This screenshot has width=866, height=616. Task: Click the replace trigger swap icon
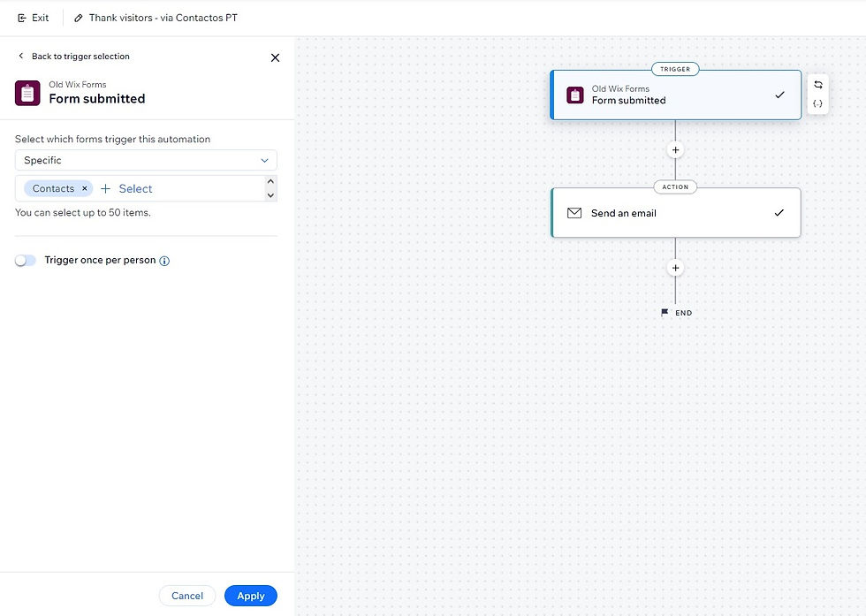818,85
